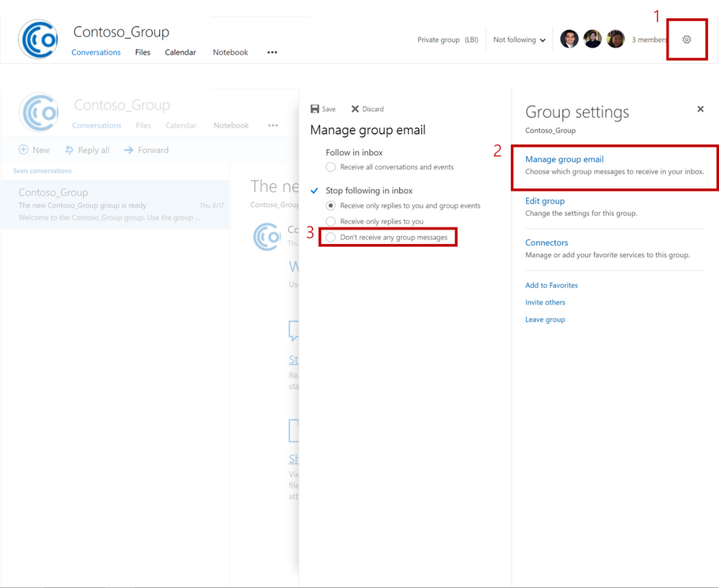Open Connectors link
This screenshot has width=719, height=588.
pyautogui.click(x=546, y=243)
